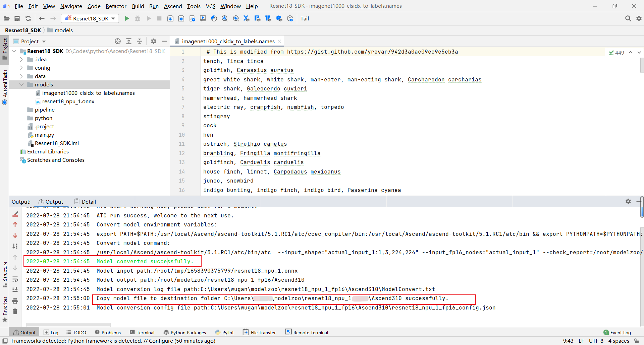Viewport: 644px width, 345px height.
Task: Print the output with printer icon
Action: pyautogui.click(x=15, y=301)
